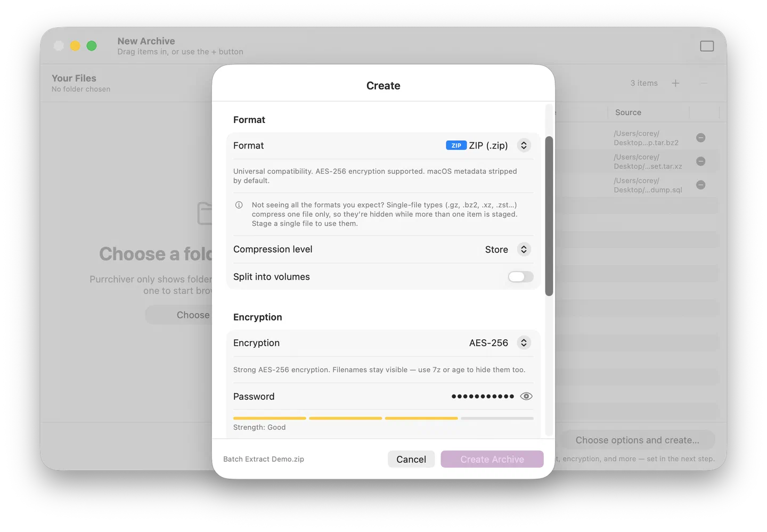
Task: Reveal password with the eye icon
Action: pyautogui.click(x=526, y=396)
